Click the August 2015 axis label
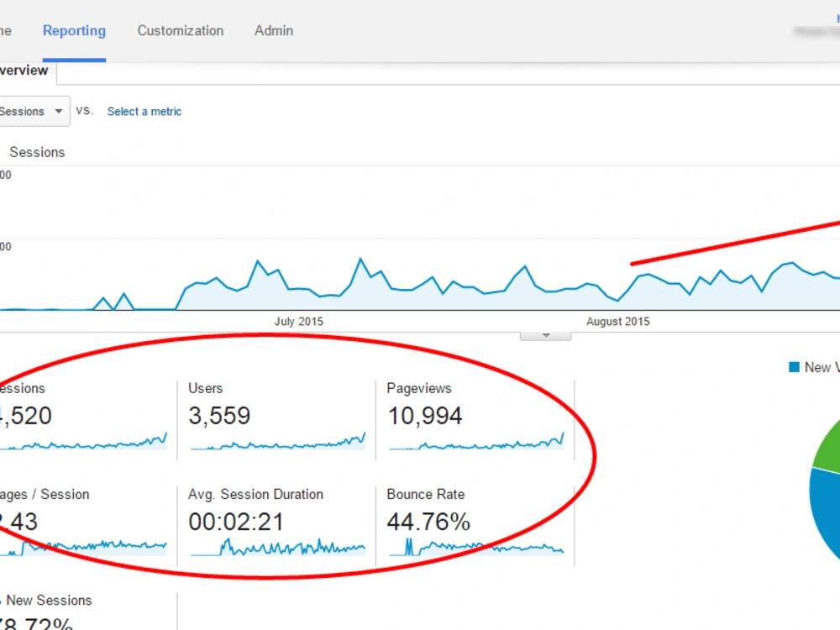Screen dimensions: 840x630 (x=617, y=322)
